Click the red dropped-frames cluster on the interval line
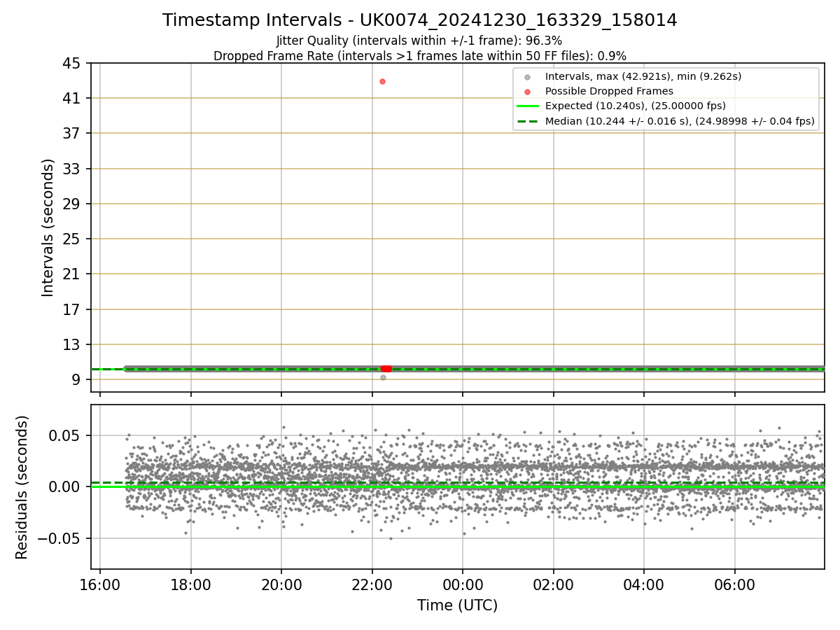Viewport: 840px width, 630px height. pyautogui.click(x=386, y=368)
